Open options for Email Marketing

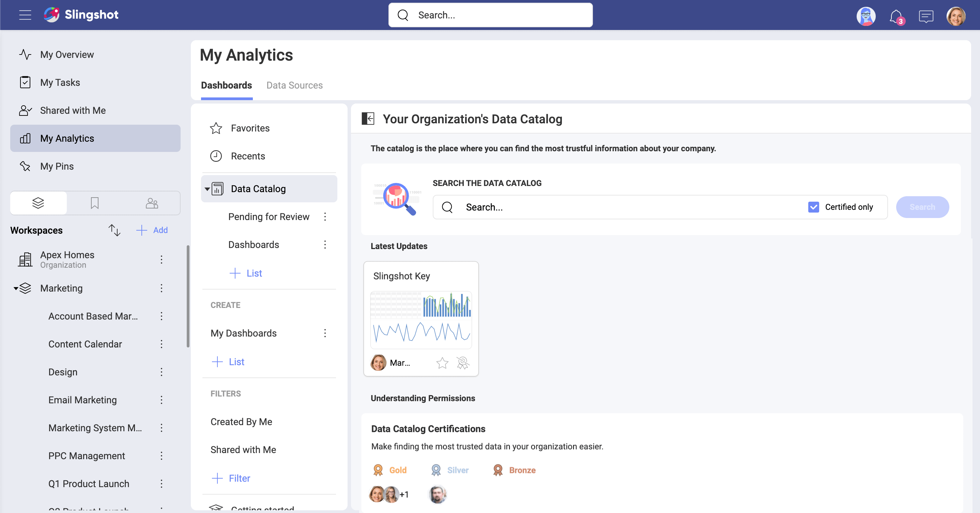(x=161, y=400)
